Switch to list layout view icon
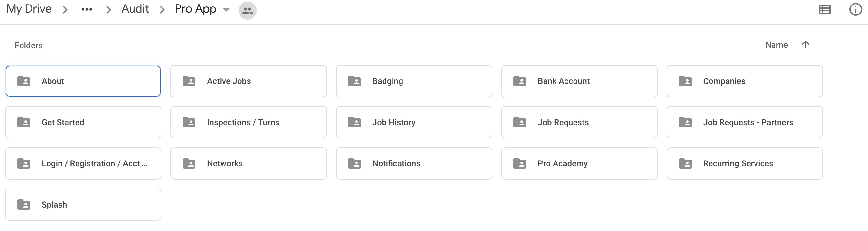 click(825, 9)
